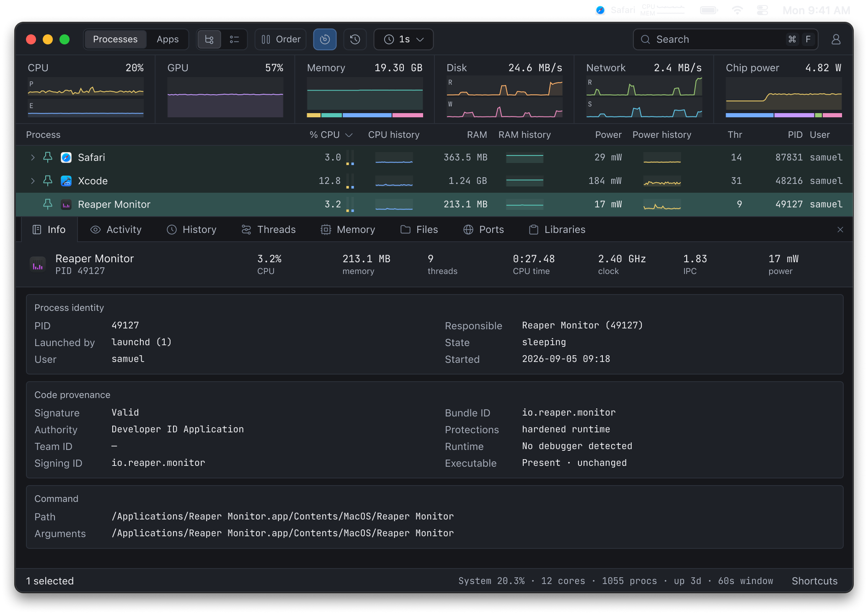Viewport: 868px width, 615px height.
Task: Toggle the live refresh gauge button
Action: pyautogui.click(x=325, y=39)
